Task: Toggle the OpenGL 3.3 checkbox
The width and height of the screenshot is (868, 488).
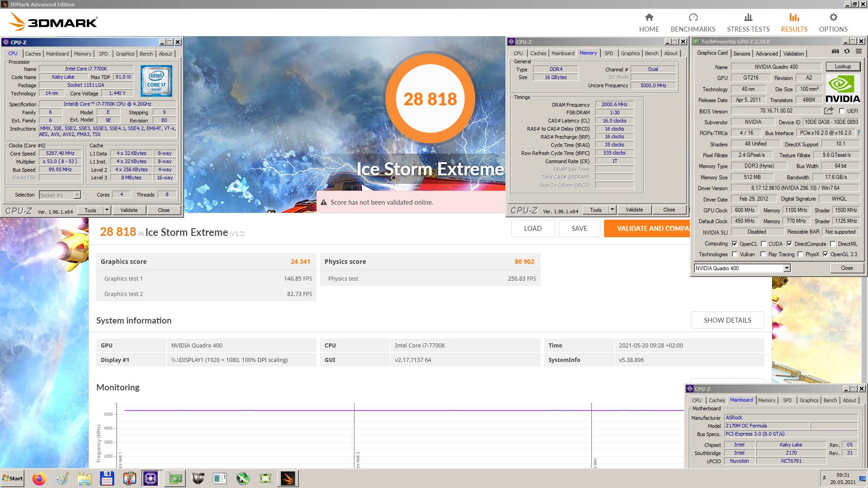Action: tap(826, 254)
